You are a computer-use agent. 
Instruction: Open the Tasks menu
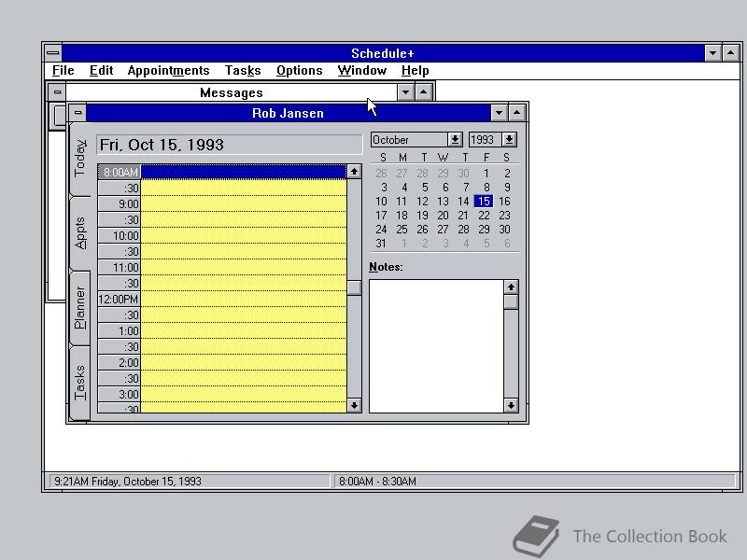243,71
